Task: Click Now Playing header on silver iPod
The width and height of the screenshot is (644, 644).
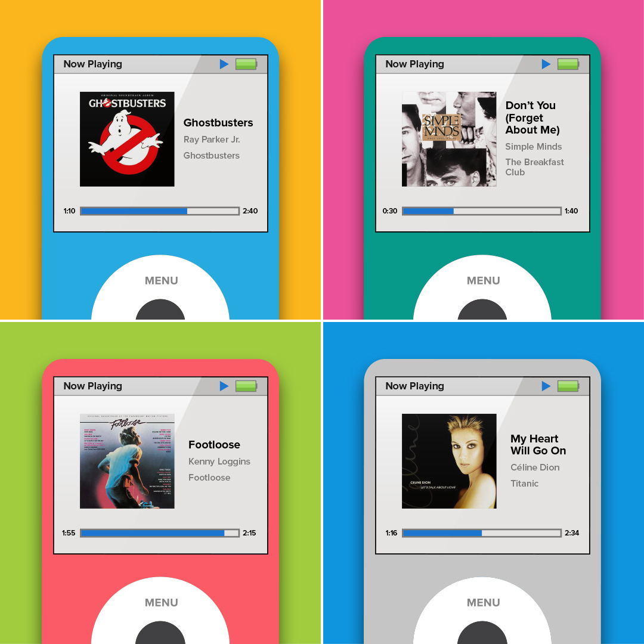Action: [415, 386]
